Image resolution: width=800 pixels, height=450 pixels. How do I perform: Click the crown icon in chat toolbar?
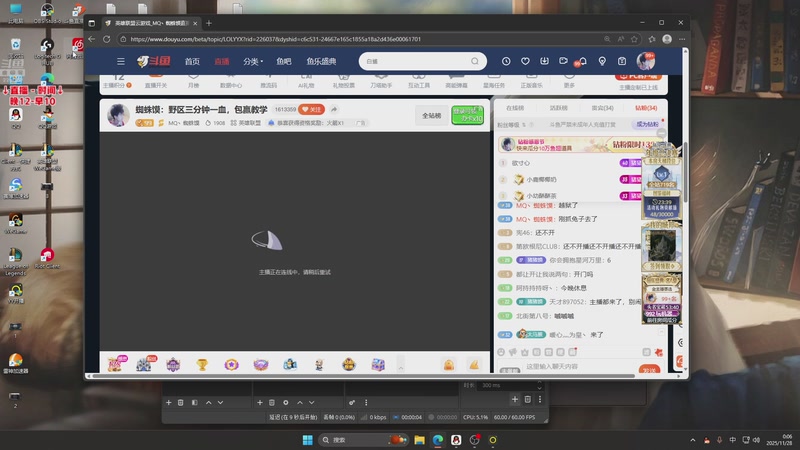[x=524, y=352]
